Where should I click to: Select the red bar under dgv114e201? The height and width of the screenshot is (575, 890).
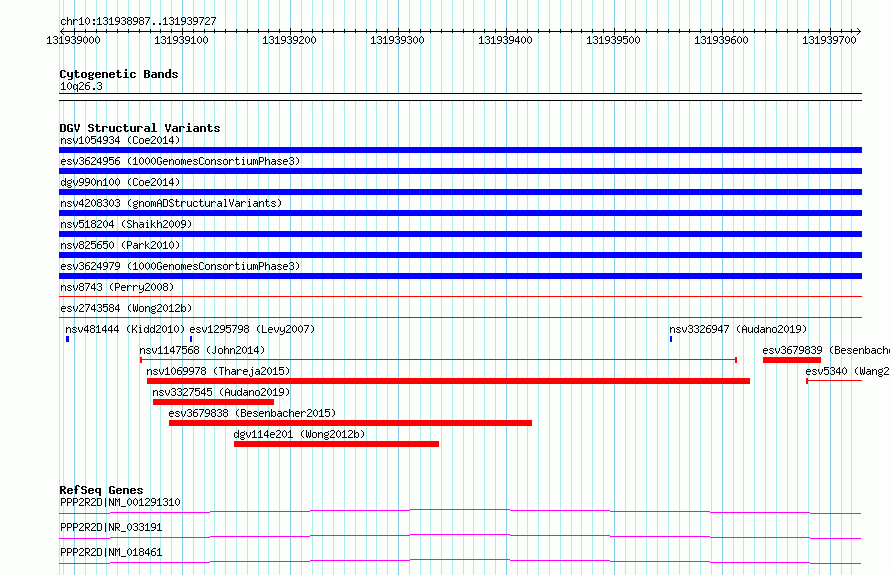(x=336, y=444)
